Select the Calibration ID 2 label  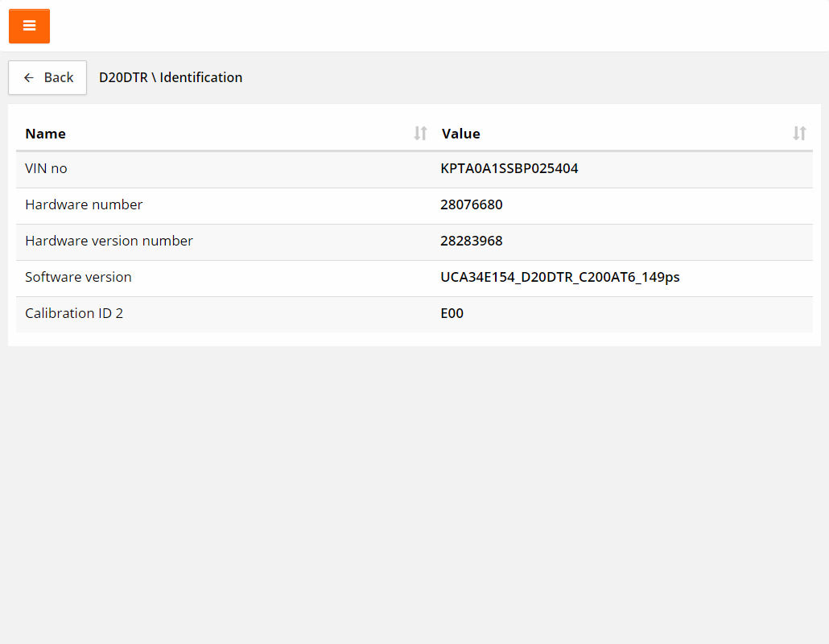74,314
